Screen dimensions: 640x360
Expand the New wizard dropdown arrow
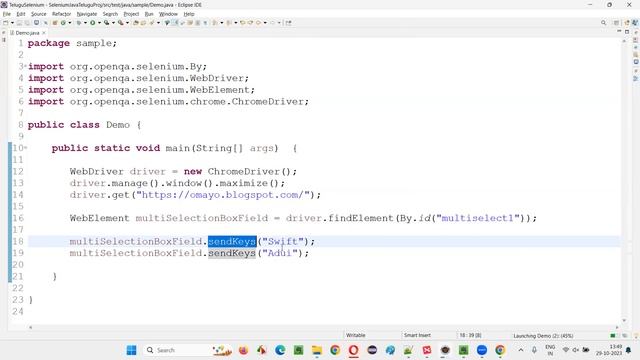click(12, 23)
